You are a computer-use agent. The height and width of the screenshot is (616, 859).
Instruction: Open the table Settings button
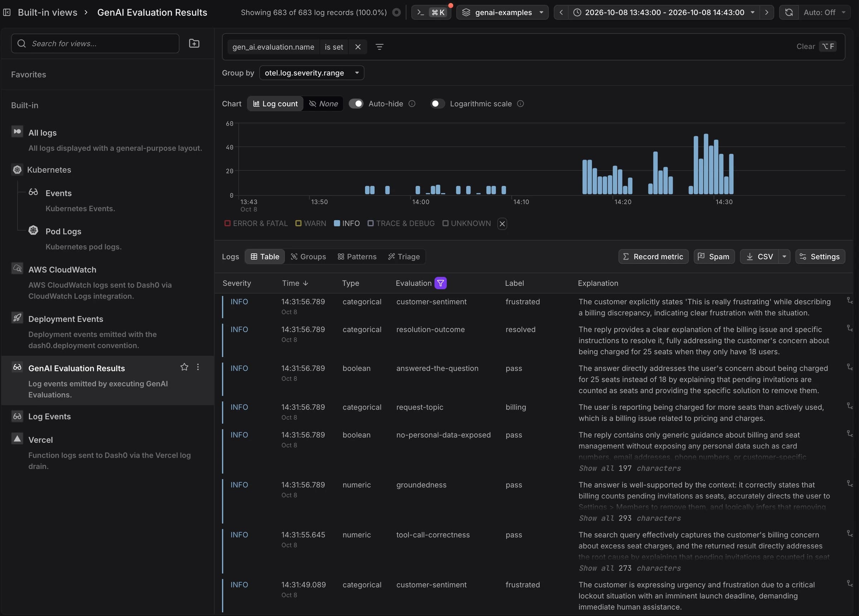click(820, 257)
